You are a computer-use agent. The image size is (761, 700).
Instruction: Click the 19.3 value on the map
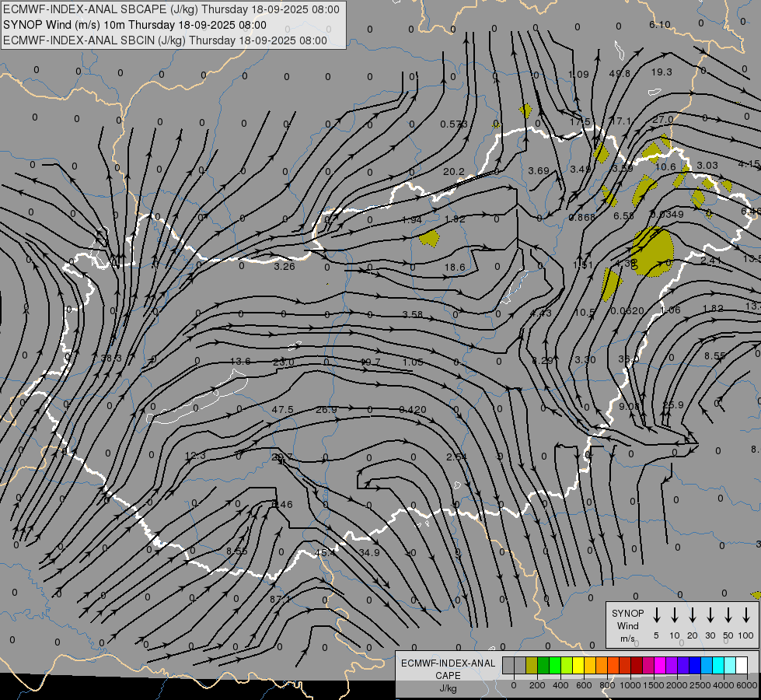662,72
